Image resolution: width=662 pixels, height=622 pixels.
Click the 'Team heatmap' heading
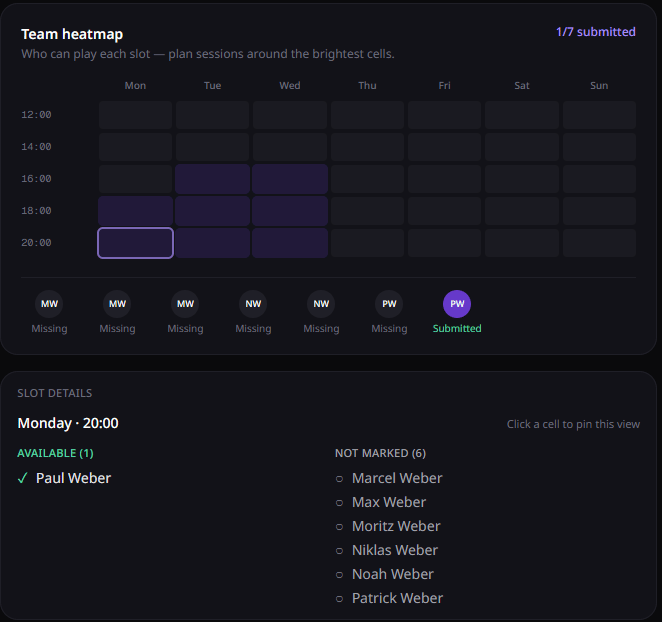tap(72, 34)
